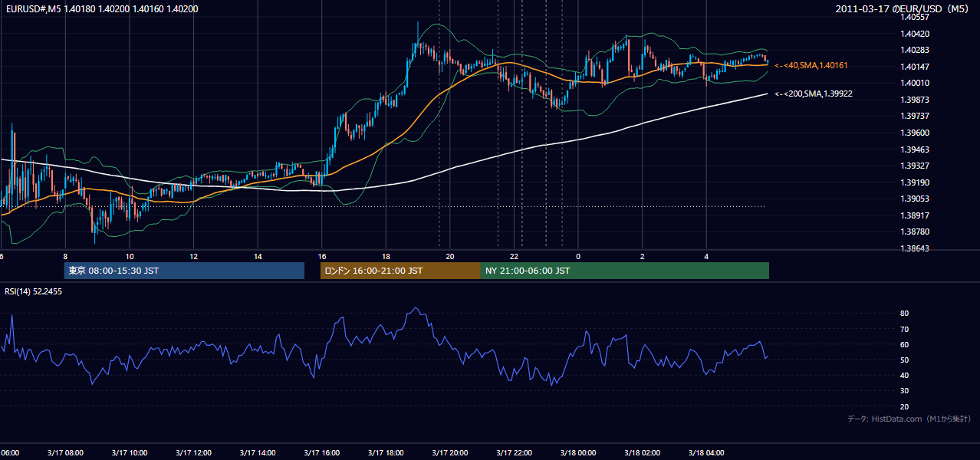The width and height of the screenshot is (980, 460).
Task: Click price axis label 1.40147
Action: 916,67
